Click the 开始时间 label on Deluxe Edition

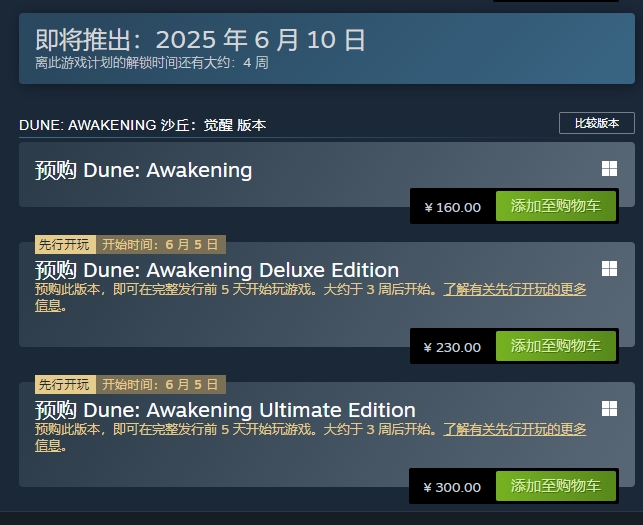(x=160, y=244)
